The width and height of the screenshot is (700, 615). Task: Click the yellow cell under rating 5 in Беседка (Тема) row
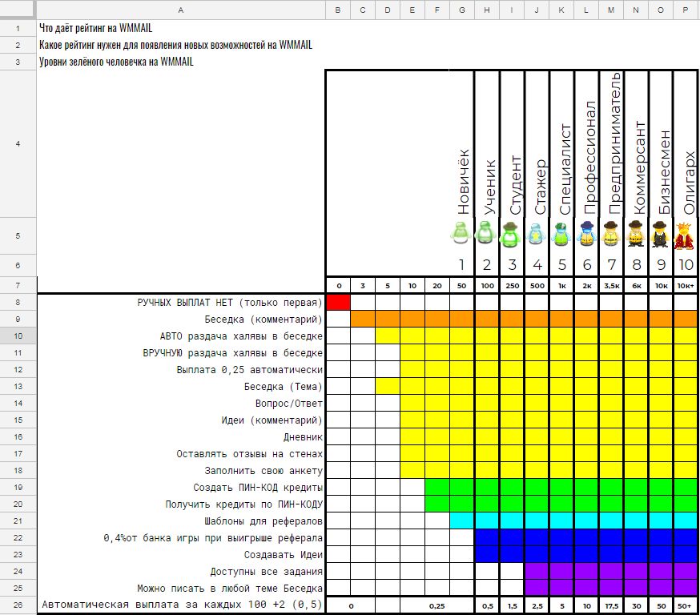pos(388,387)
